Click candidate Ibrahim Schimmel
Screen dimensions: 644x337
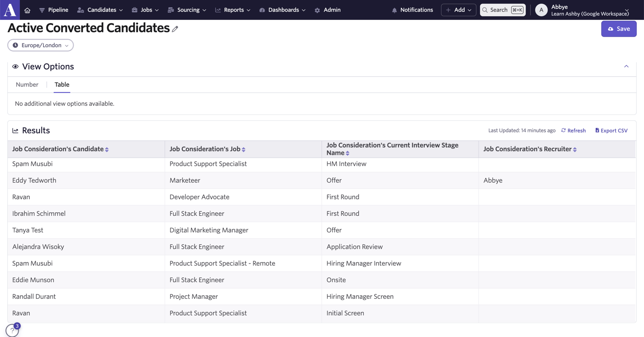(39, 214)
